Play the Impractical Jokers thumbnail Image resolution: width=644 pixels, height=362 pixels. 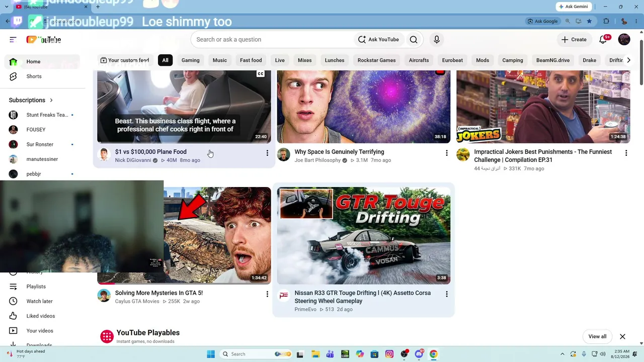(543, 107)
